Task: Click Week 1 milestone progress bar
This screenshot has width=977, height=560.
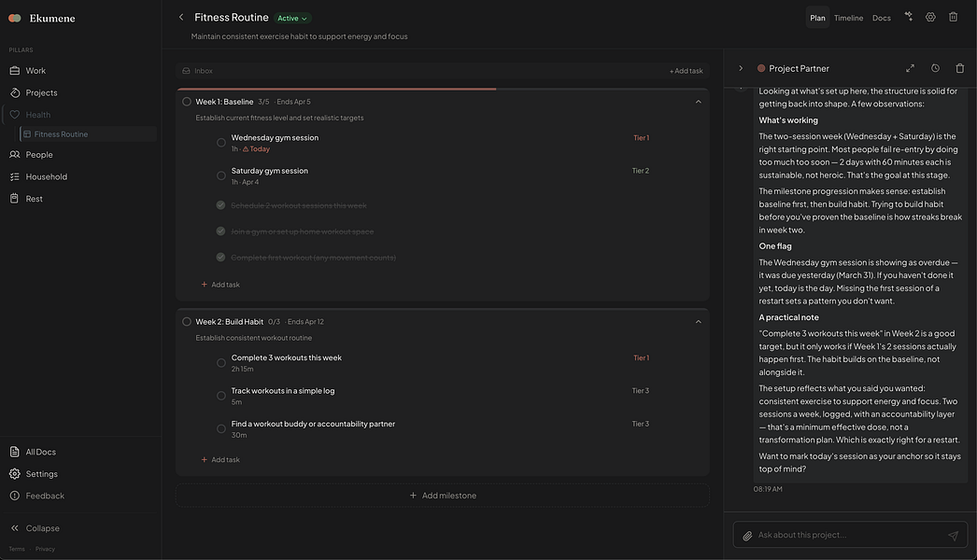Action: click(x=443, y=89)
